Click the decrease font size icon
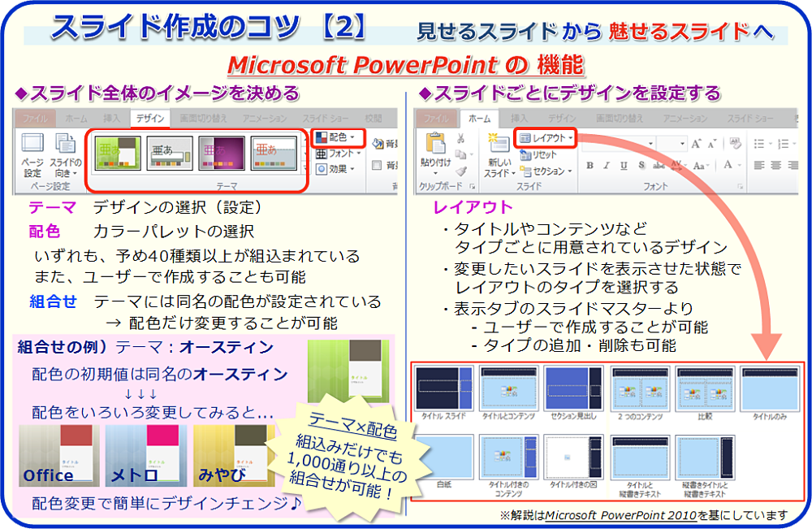Viewport: 812px width, 529px height. click(x=713, y=144)
